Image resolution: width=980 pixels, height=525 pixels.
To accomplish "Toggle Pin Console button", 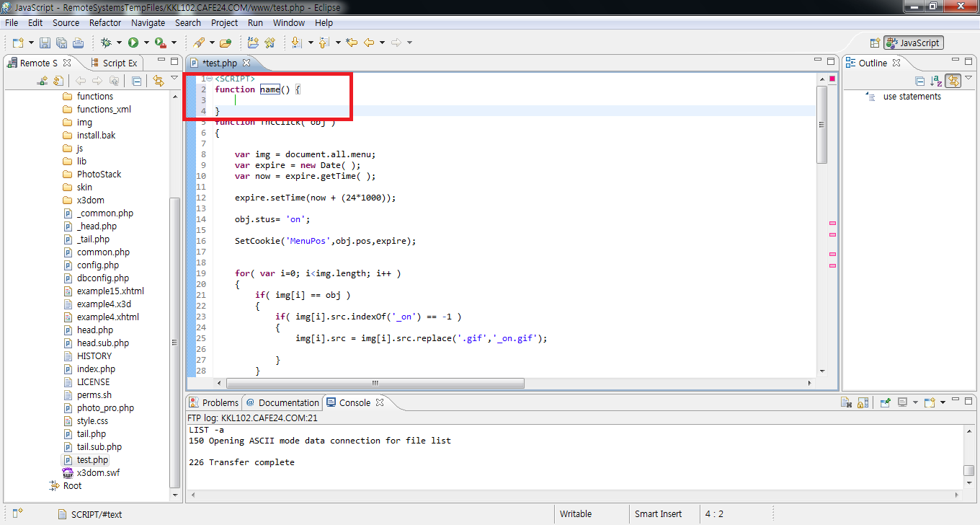I will pyautogui.click(x=886, y=403).
